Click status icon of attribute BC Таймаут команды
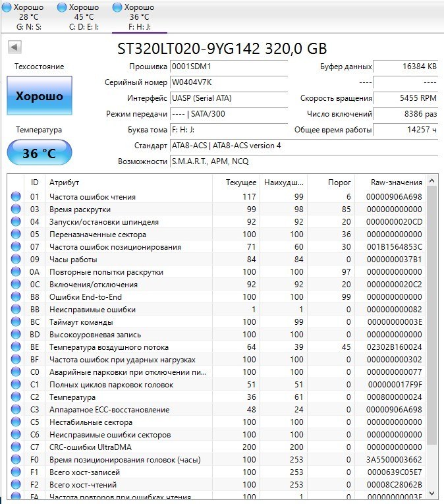Screen dimensions: 444x504 [16, 322]
